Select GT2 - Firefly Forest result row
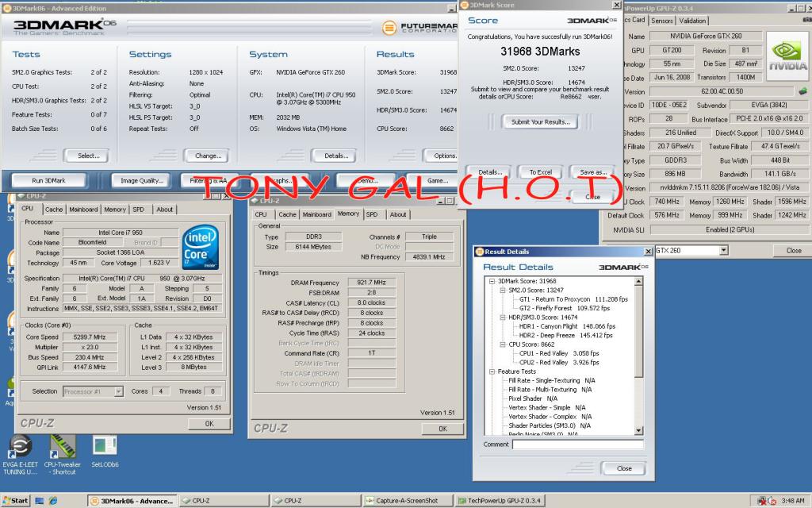Viewport: 812px width, 508px height. [x=565, y=308]
